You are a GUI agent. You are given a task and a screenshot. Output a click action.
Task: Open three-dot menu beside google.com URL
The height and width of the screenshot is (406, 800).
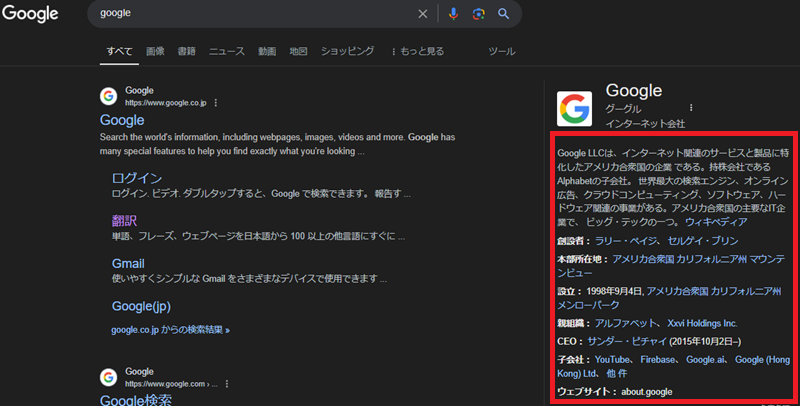[227, 384]
